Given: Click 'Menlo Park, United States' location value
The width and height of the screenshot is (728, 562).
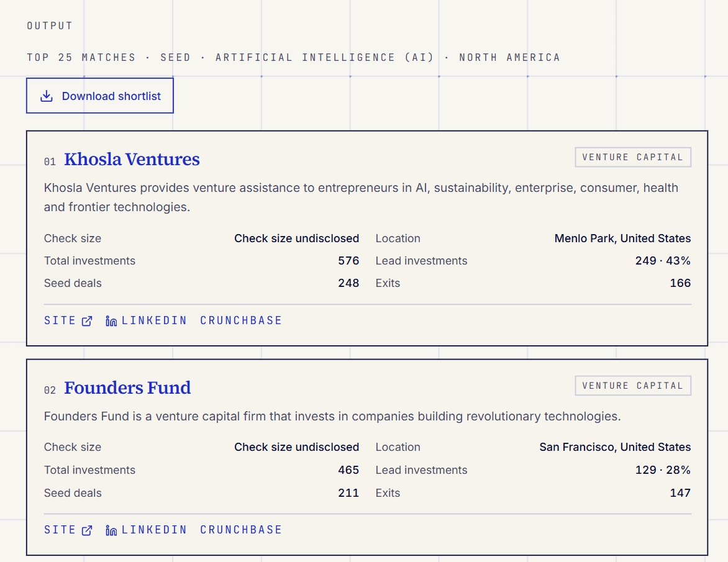Looking at the screenshot, I should click(x=622, y=238).
